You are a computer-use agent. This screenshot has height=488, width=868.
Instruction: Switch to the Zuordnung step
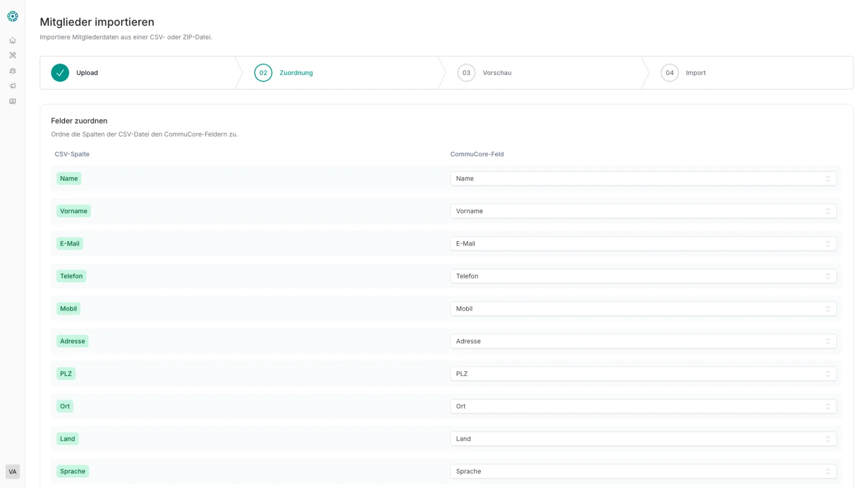[x=296, y=73]
